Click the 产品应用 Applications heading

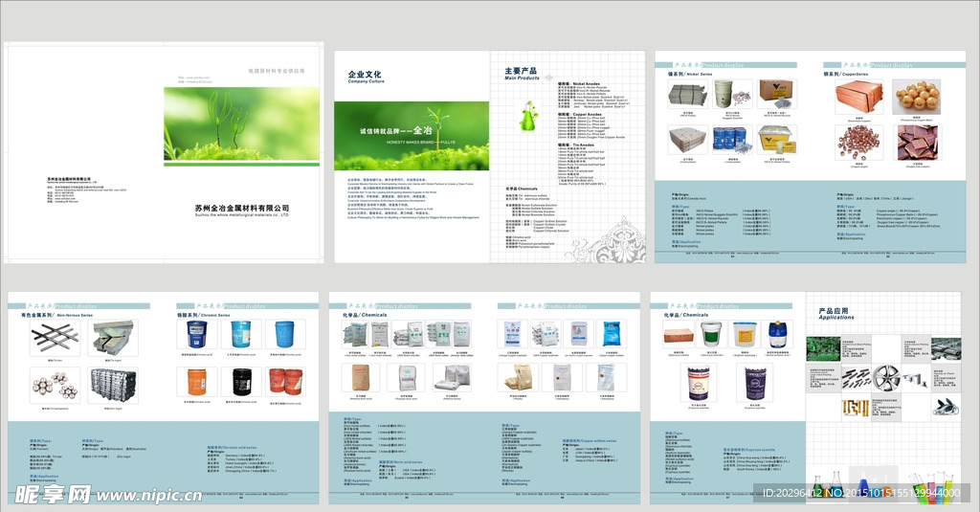coord(836,313)
